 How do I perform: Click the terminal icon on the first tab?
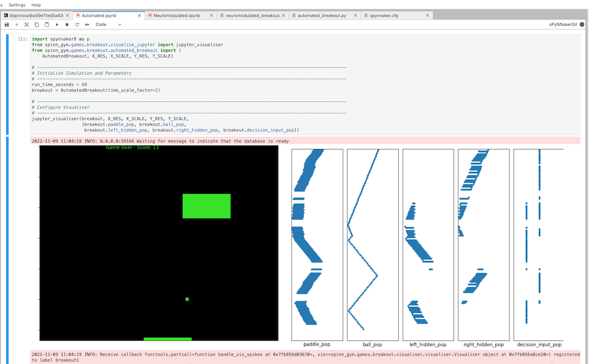click(x=6, y=15)
